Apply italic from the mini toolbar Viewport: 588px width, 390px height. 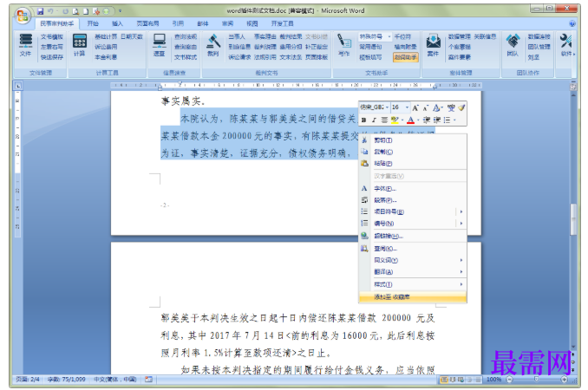(x=374, y=120)
